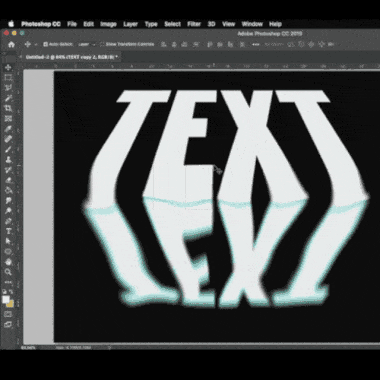This screenshot has width=380, height=380.
Task: Open the View menu
Action: click(x=228, y=24)
